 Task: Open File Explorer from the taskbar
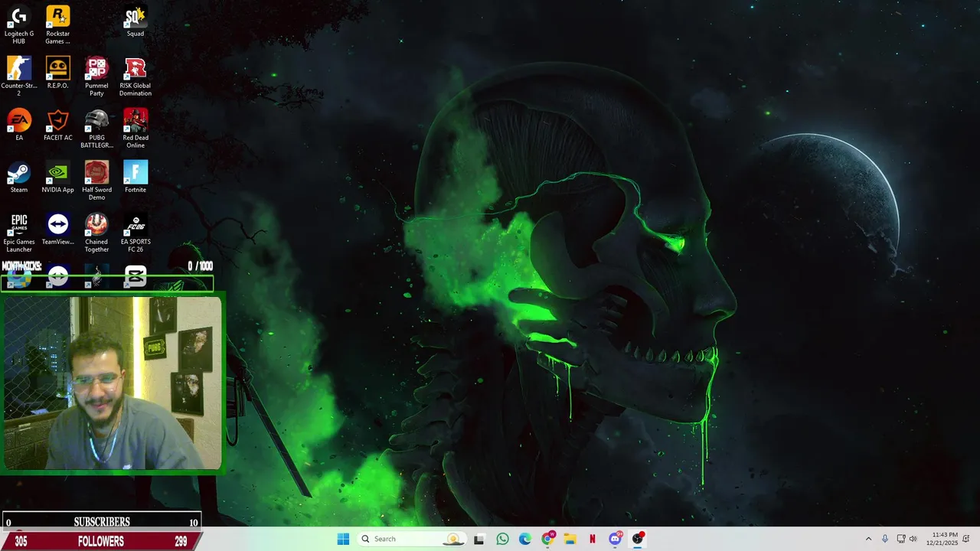(570, 539)
